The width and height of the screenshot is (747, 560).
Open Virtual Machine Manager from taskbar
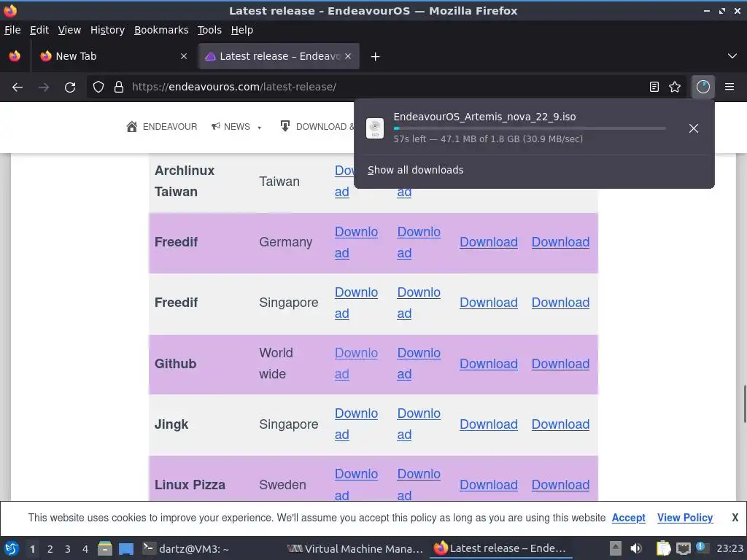355,549
